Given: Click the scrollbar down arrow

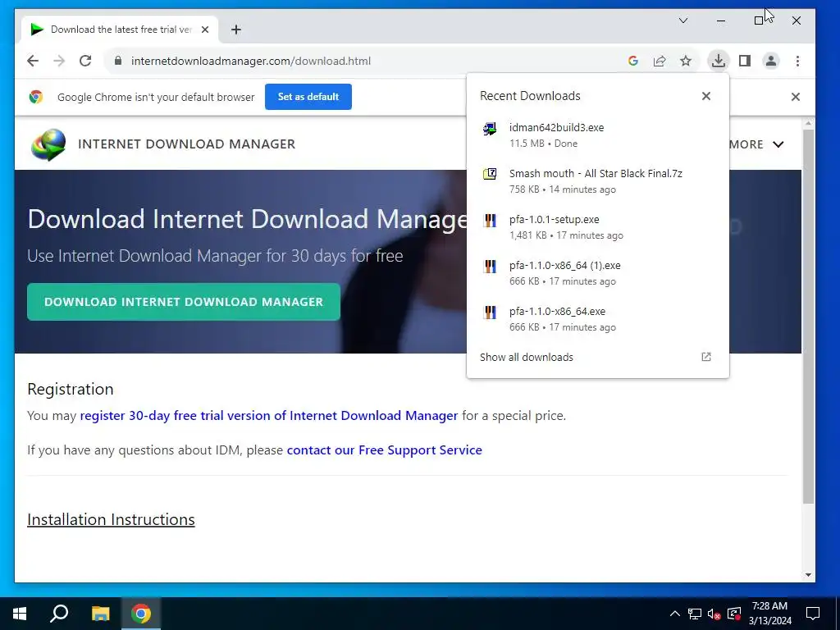Looking at the screenshot, I should pyautogui.click(x=808, y=575).
